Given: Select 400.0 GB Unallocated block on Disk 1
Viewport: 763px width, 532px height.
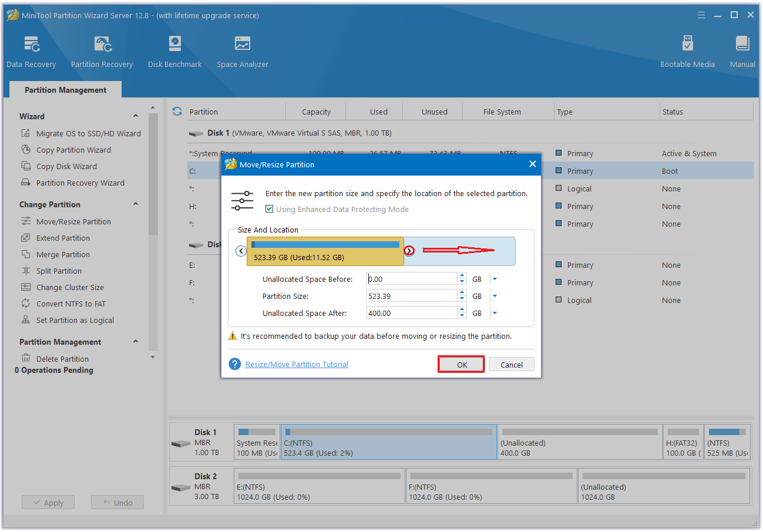Looking at the screenshot, I should pyautogui.click(x=580, y=442).
